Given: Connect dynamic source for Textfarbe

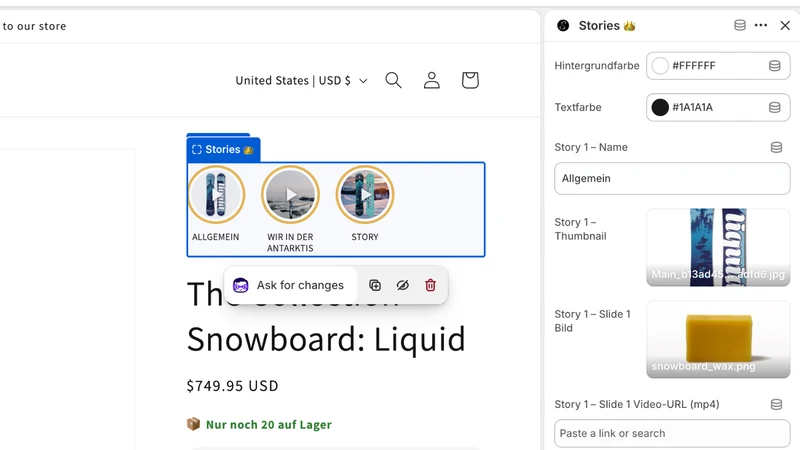Looking at the screenshot, I should (x=774, y=107).
